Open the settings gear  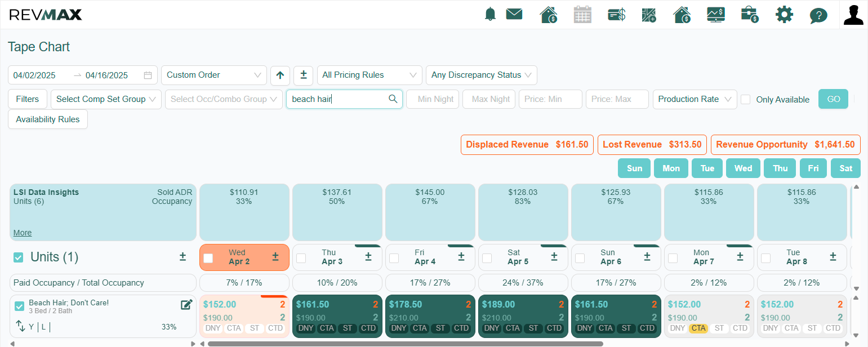tap(784, 15)
